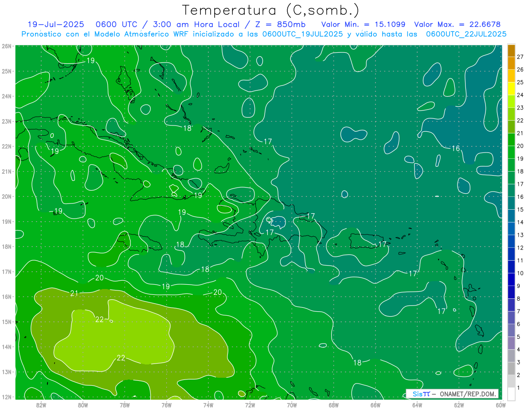Click color scale label "7"

coord(518,311)
